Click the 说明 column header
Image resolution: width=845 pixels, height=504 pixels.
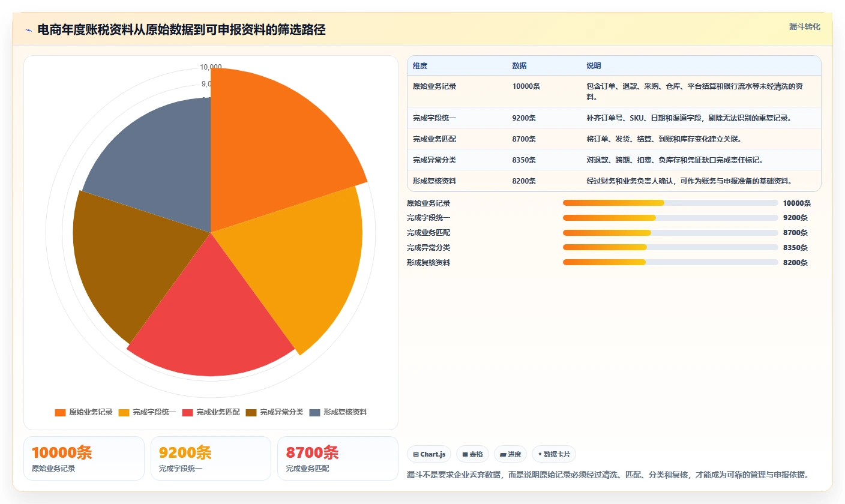(594, 66)
